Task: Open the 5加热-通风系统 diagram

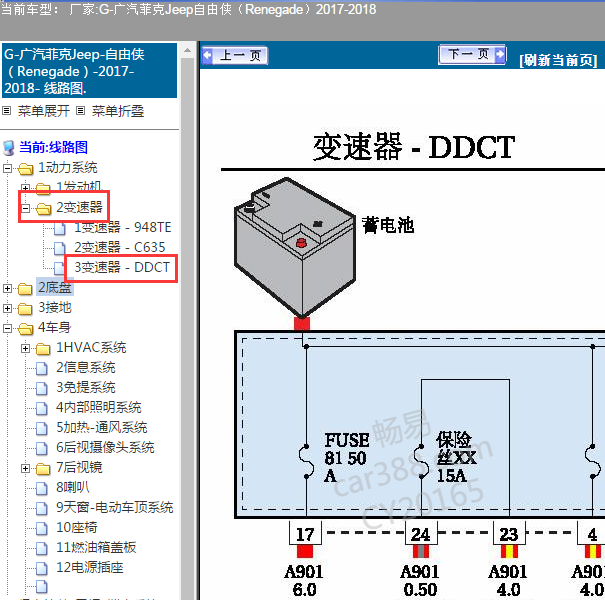Action: pos(102,428)
